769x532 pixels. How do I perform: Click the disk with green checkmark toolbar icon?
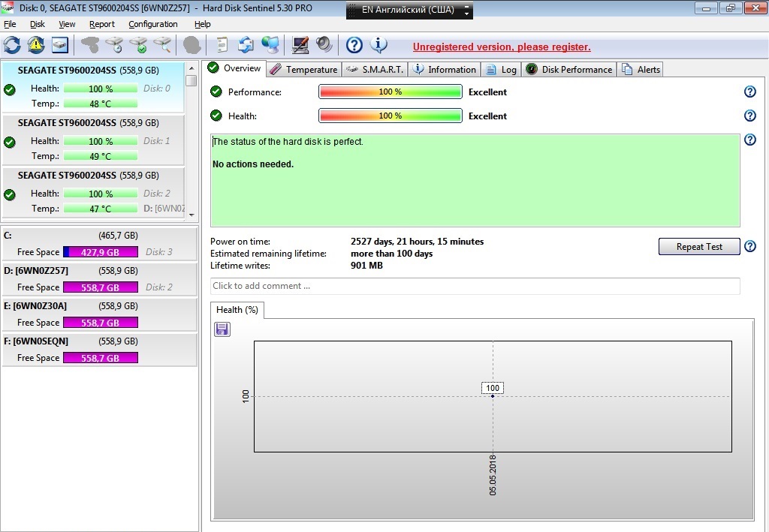[138, 45]
